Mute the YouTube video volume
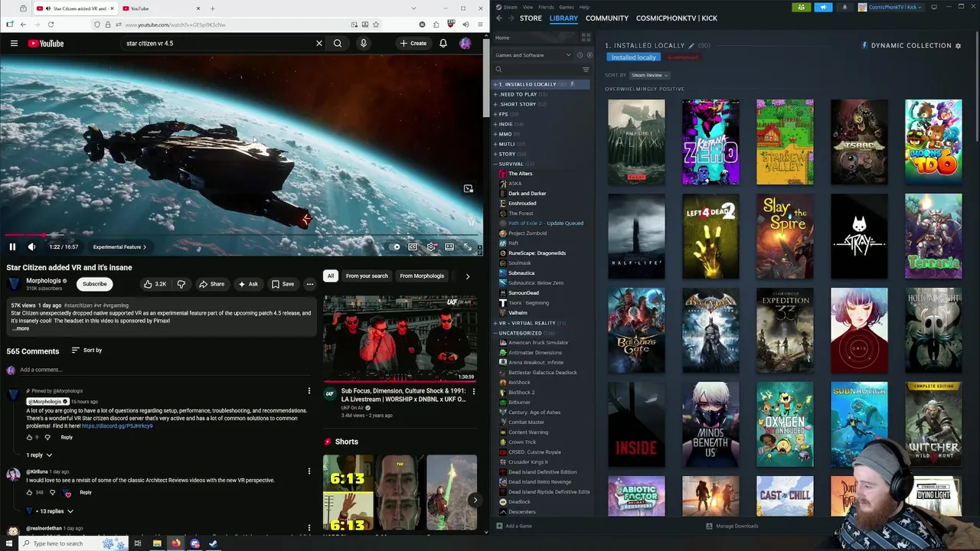Screen dimensions: 980x551 [x=31, y=246]
